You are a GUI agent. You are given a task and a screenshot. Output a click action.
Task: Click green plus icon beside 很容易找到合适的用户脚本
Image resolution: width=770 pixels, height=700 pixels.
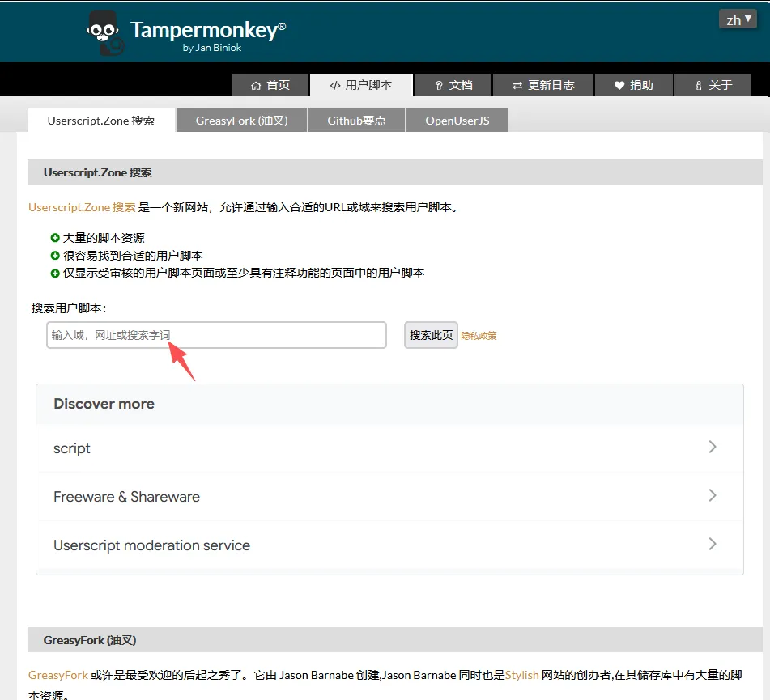point(55,256)
